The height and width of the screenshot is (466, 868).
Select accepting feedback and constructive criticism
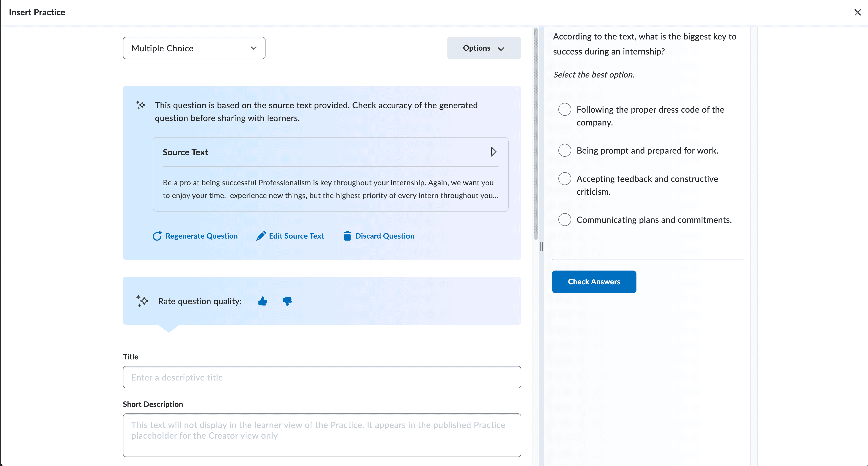(564, 179)
